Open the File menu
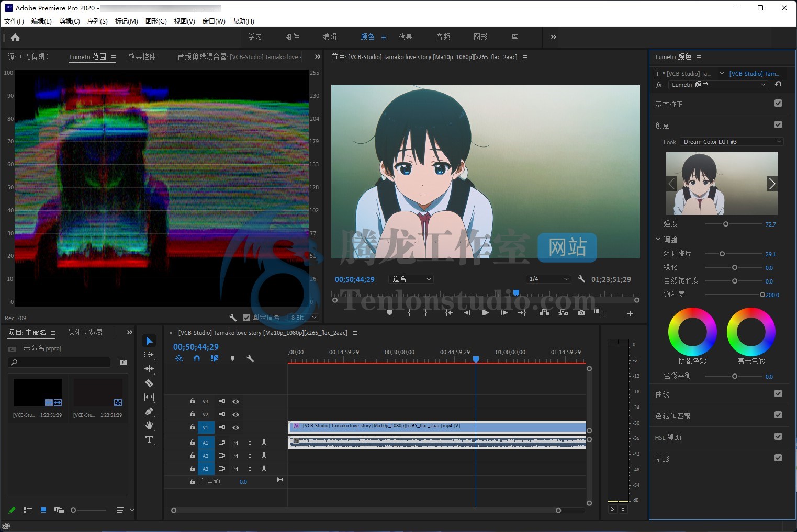This screenshot has height=532, width=797. coord(14,21)
